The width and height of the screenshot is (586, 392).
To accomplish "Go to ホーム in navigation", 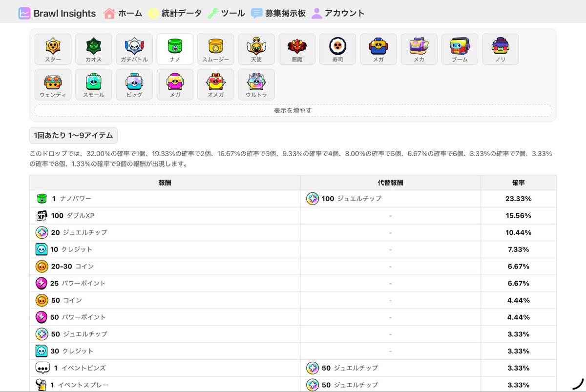I will click(x=123, y=13).
